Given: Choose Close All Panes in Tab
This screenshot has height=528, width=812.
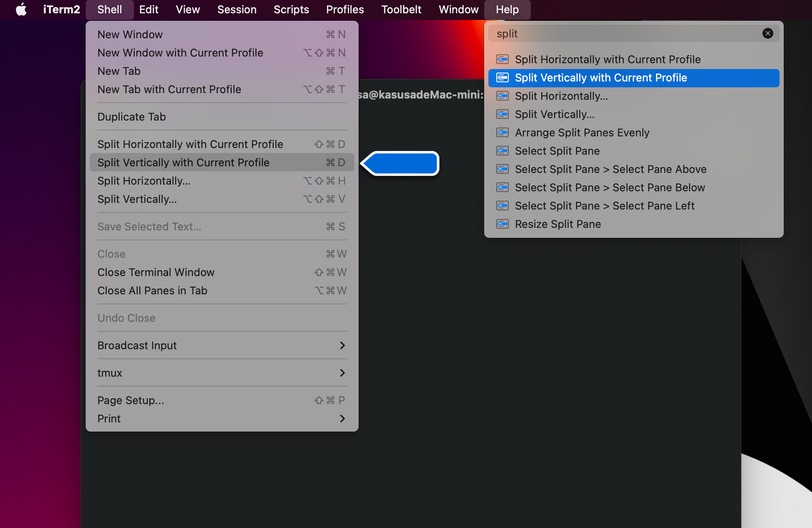Looking at the screenshot, I should coord(152,291).
